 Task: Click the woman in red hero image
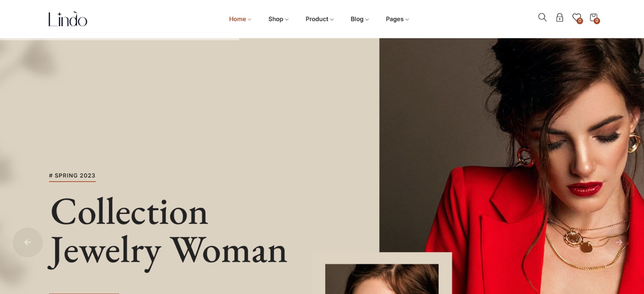tap(512, 166)
